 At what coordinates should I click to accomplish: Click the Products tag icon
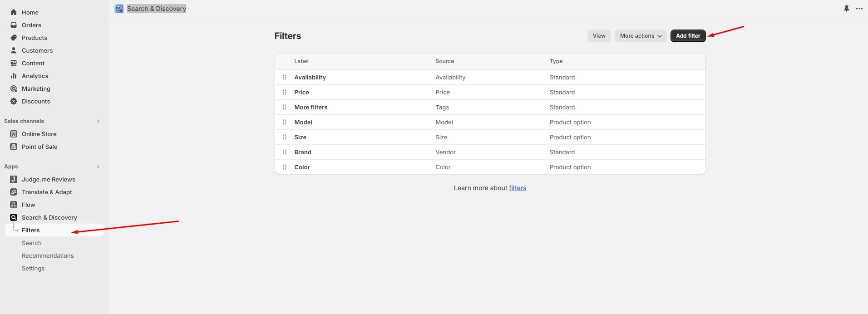coord(14,38)
